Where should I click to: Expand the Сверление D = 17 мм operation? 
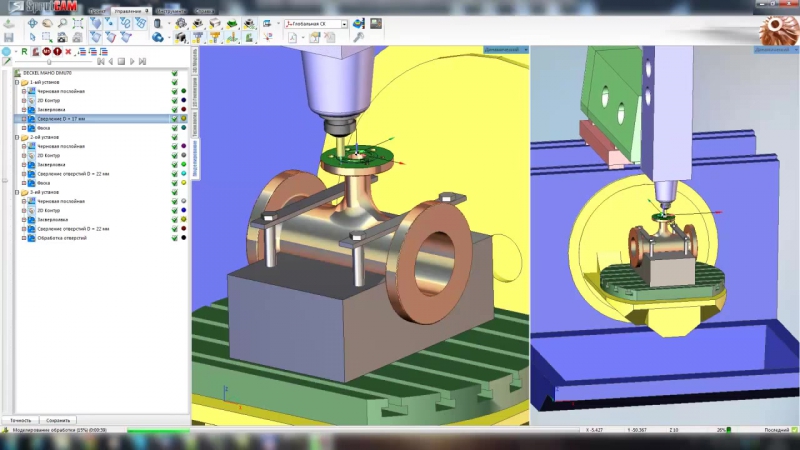(24, 119)
